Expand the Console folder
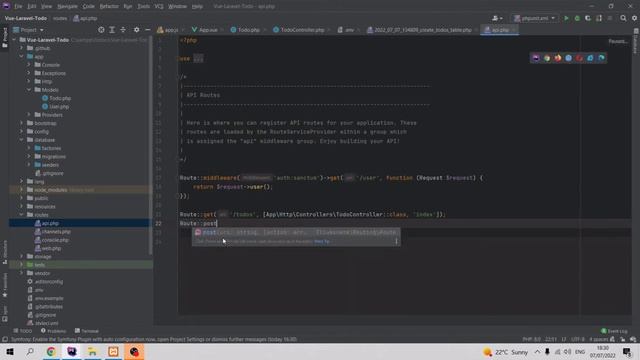640x360 pixels. [29, 65]
